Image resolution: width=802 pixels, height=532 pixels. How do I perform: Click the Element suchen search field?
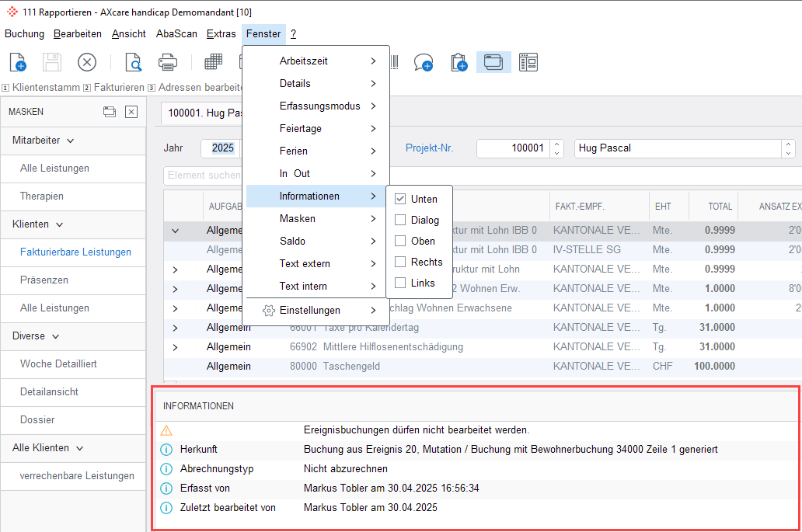[204, 176]
